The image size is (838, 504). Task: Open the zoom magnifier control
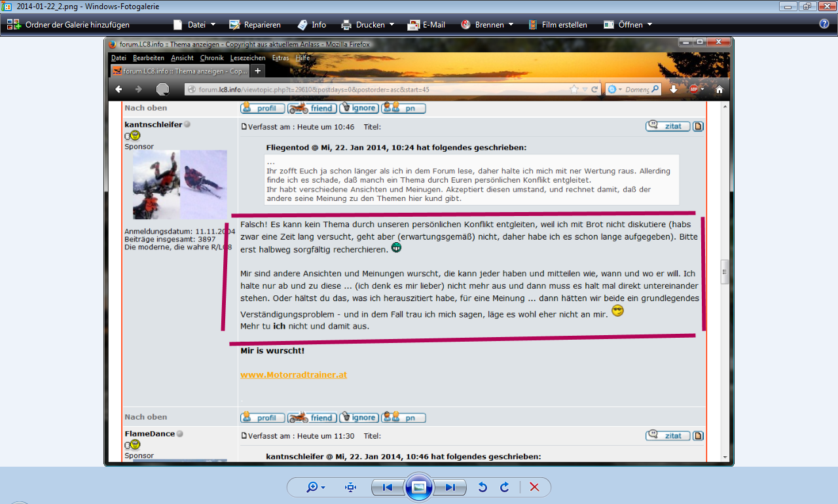pyautogui.click(x=316, y=487)
